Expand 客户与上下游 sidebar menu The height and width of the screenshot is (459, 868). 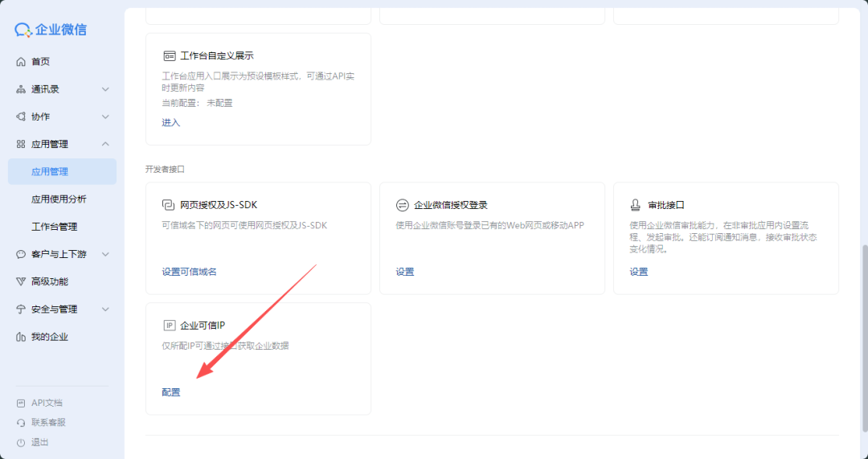(105, 254)
